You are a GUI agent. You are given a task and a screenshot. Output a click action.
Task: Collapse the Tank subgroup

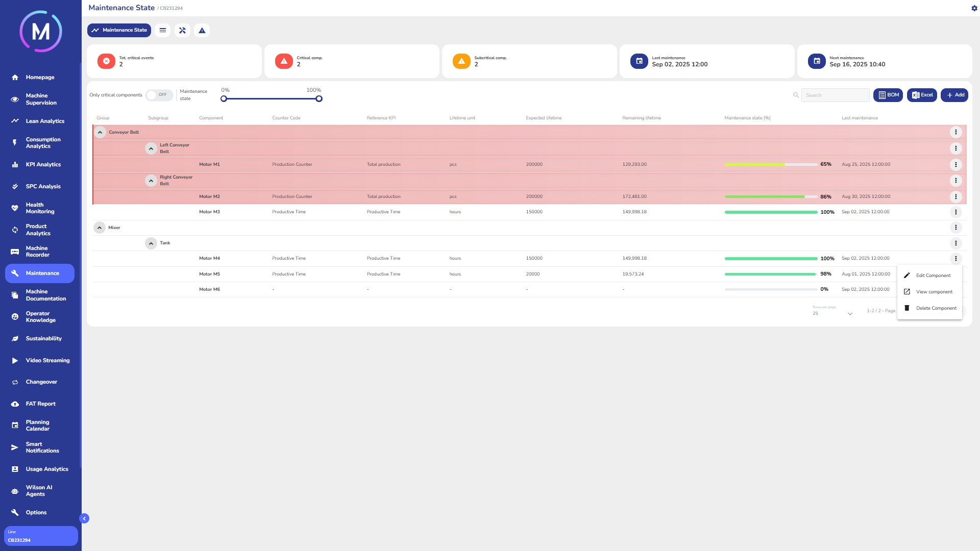point(151,243)
